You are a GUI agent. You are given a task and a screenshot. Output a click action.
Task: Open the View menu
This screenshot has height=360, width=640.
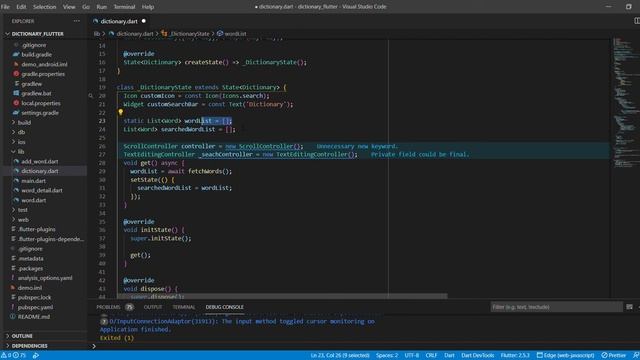(69, 7)
